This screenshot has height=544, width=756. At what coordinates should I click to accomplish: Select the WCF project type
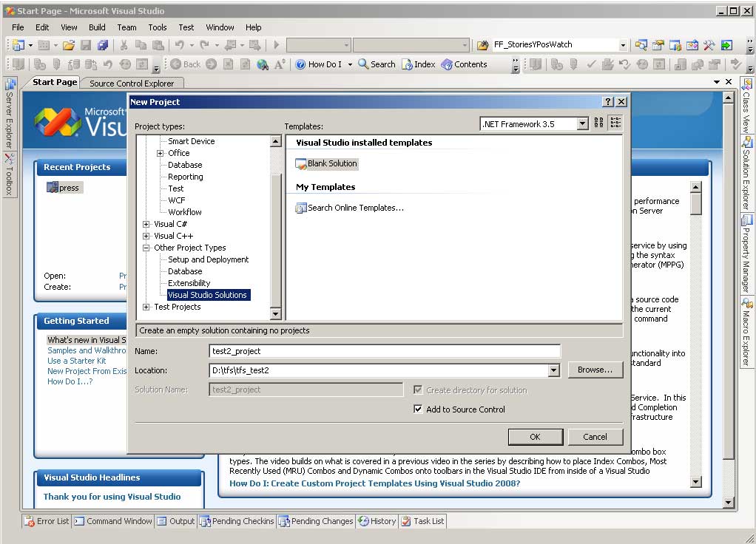tap(177, 200)
